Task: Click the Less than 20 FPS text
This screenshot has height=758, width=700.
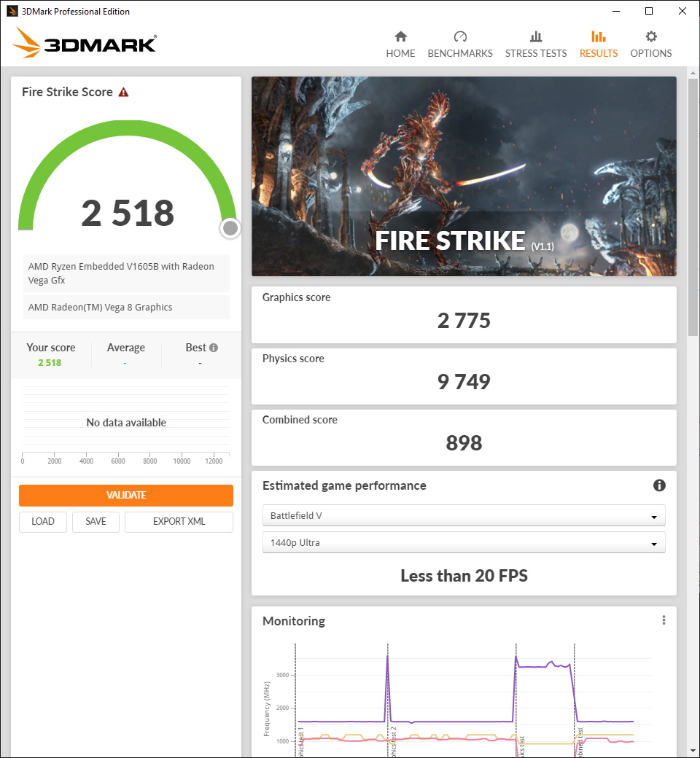Action: pyautogui.click(x=464, y=576)
